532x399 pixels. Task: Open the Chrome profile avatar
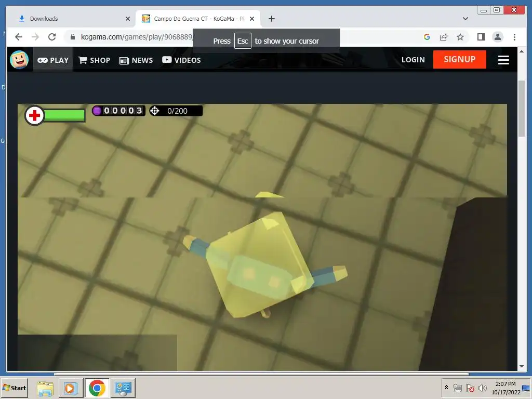pos(497,37)
